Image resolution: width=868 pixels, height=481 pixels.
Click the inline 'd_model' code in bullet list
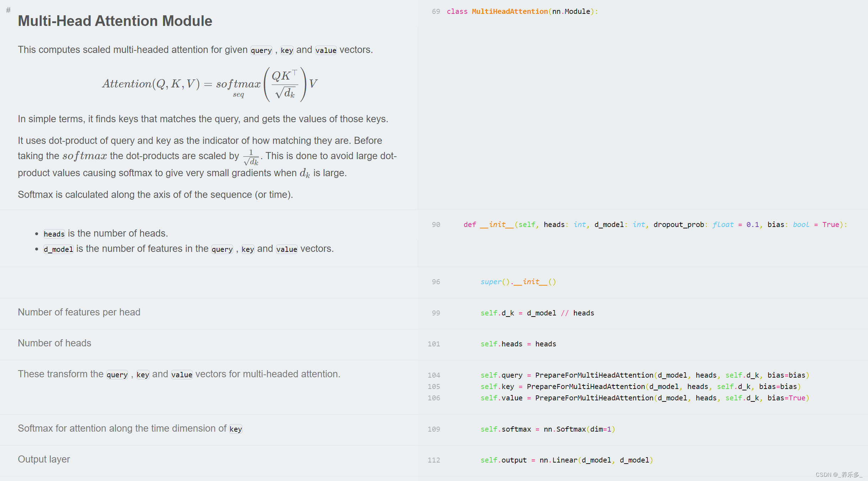point(58,249)
